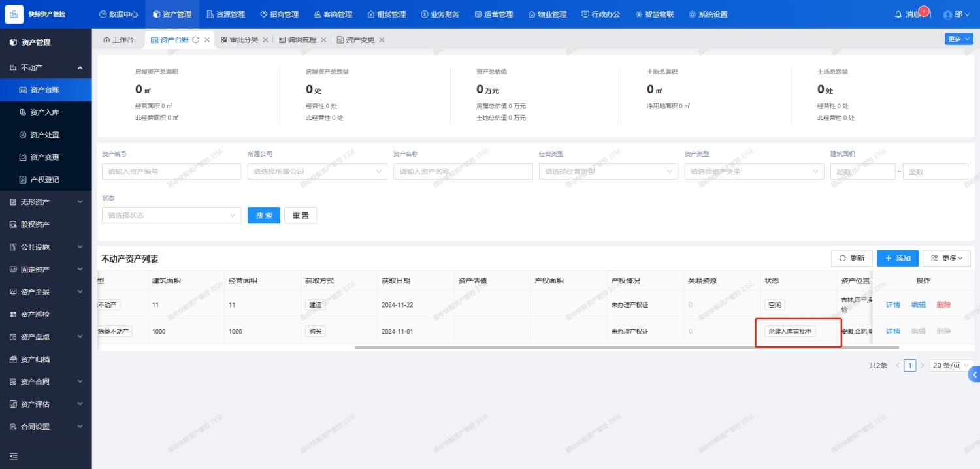
Task: Open the 20 条/页 page size dropdown
Action: point(951,365)
